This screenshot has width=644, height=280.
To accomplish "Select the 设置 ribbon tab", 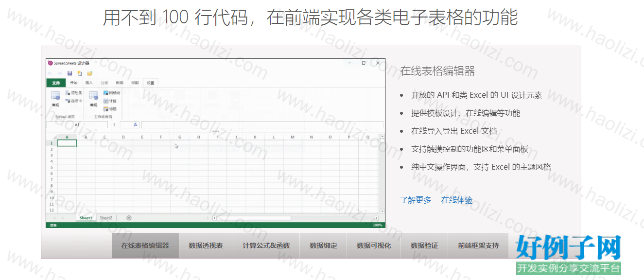I will pos(151,83).
